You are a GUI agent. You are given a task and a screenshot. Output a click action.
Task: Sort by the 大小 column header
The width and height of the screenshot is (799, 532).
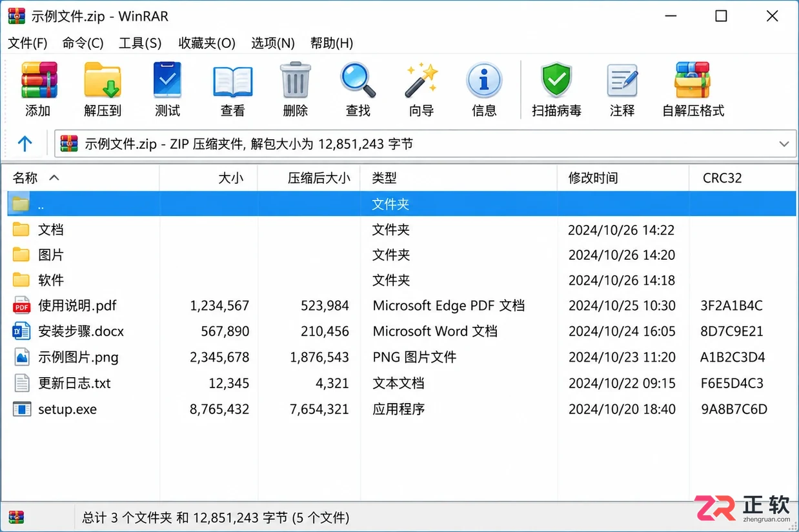point(208,178)
